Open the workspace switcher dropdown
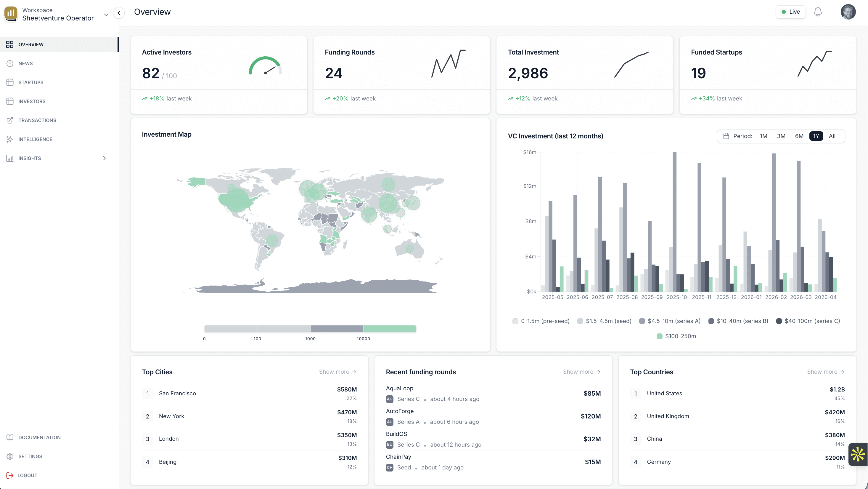This screenshot has width=868, height=489. pos(106,15)
